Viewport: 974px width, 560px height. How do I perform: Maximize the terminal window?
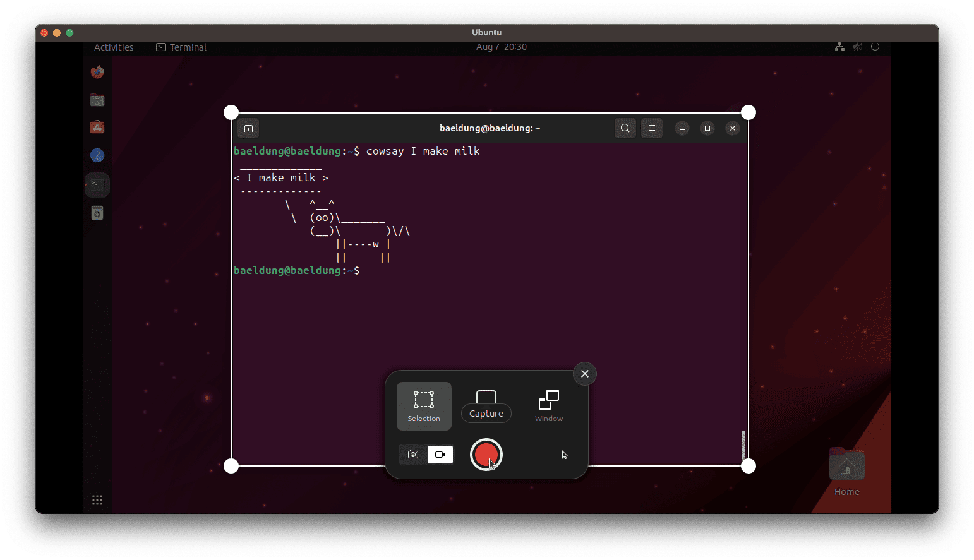coord(707,128)
